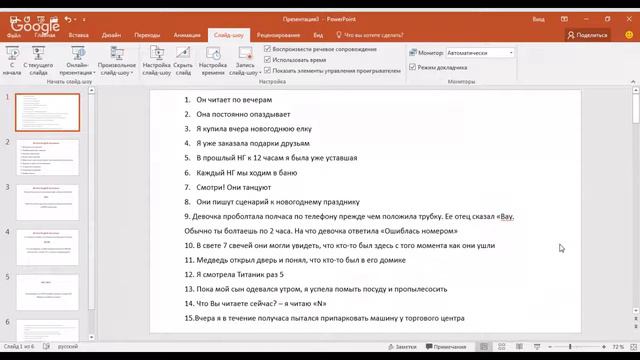Click zoom in plus button
Image resolution: width=640 pixels, height=360 pixels.
604,347
